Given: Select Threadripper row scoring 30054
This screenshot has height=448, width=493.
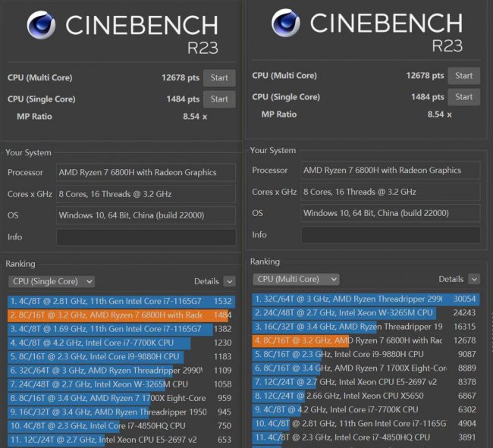Looking at the screenshot, I should [x=366, y=299].
